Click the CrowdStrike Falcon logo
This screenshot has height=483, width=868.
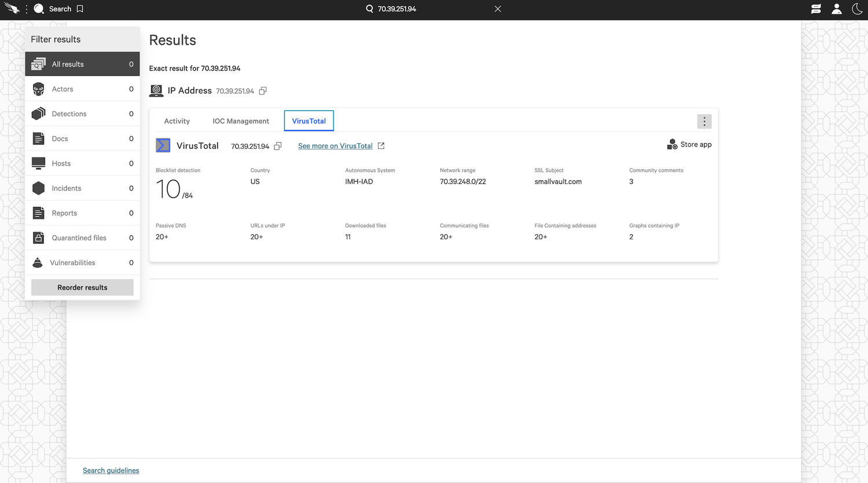(x=12, y=9)
